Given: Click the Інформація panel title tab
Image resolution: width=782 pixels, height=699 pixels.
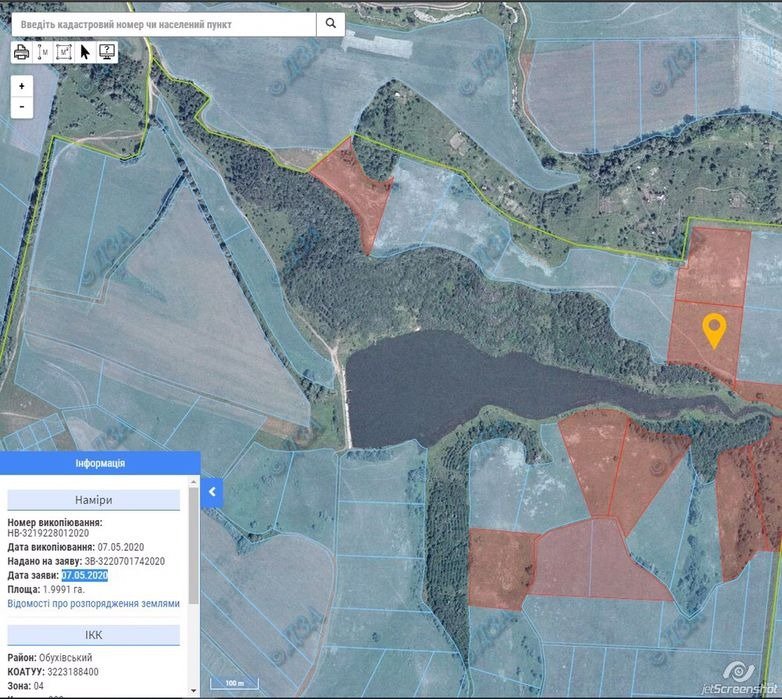Looking at the screenshot, I should [x=100, y=464].
